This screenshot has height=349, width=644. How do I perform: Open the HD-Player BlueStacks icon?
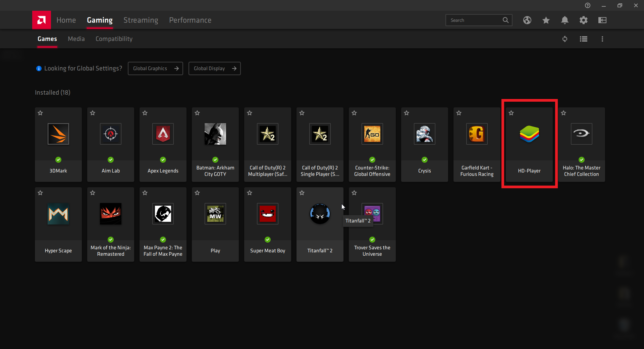pyautogui.click(x=529, y=134)
